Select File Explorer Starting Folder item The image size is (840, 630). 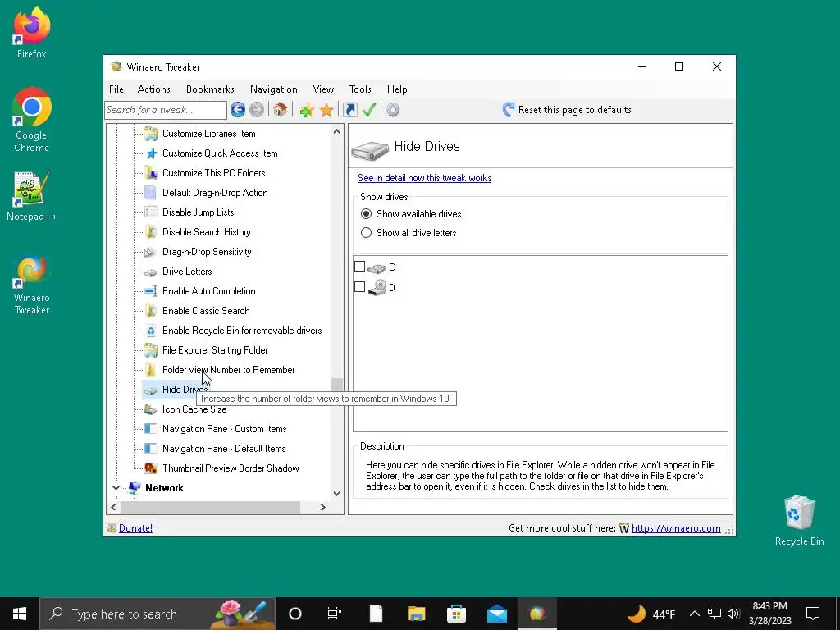click(215, 350)
